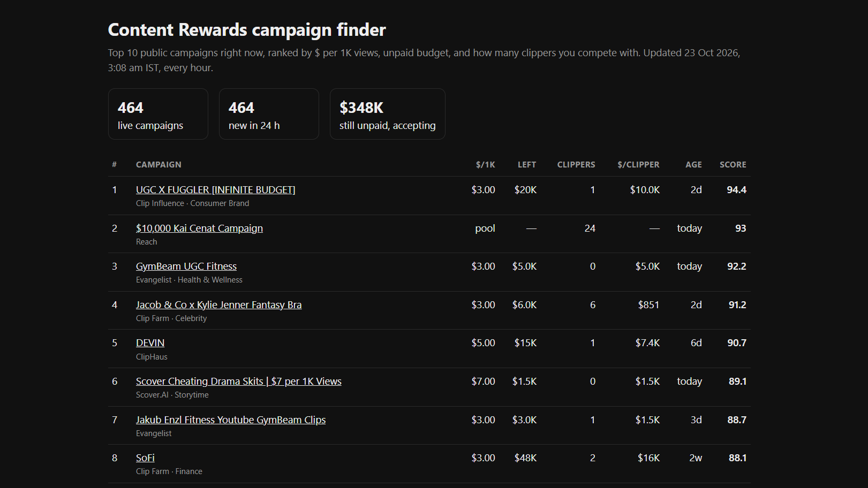868x488 pixels.
Task: Click the 464 new in 24 h card
Action: (x=269, y=114)
